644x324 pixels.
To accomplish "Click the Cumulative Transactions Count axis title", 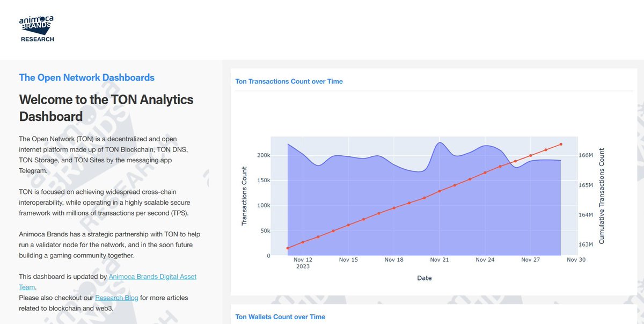I will [x=602, y=196].
